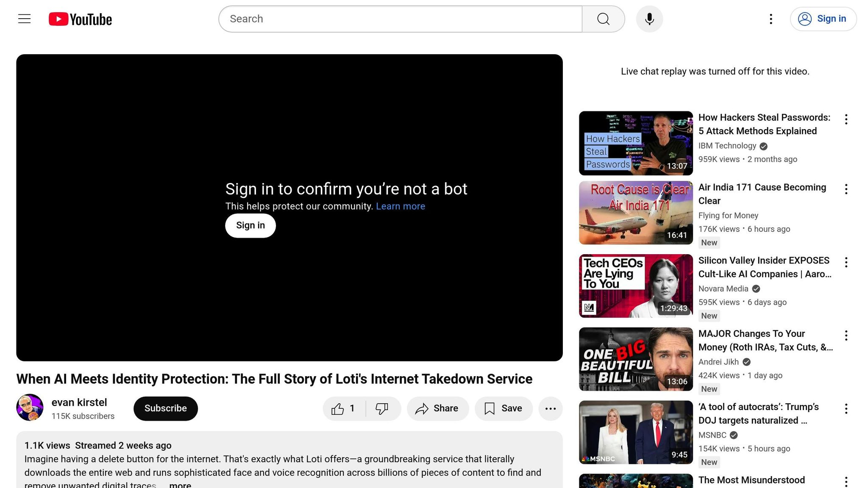Open options menu for Air India video
This screenshot has width=868, height=488.
click(846, 189)
